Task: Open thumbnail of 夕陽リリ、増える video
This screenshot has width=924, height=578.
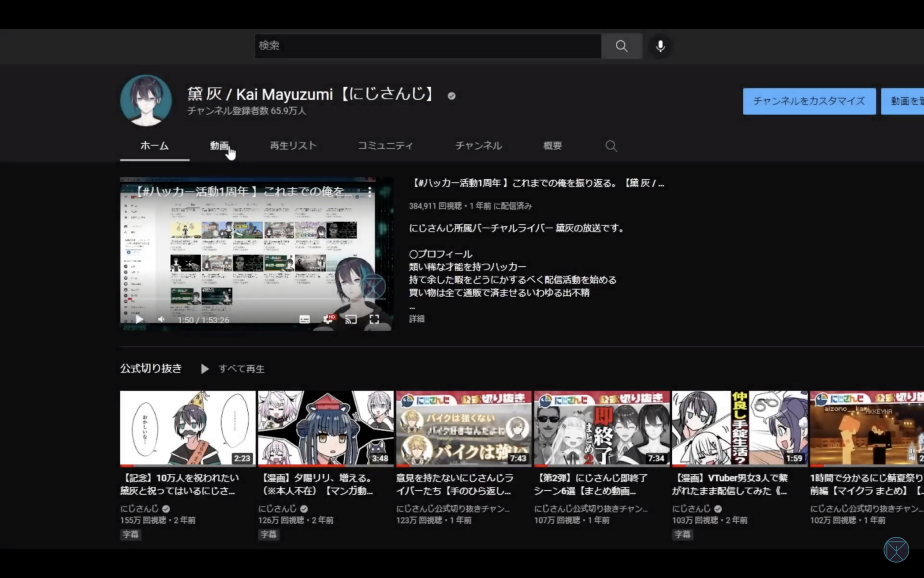Action: pos(326,429)
